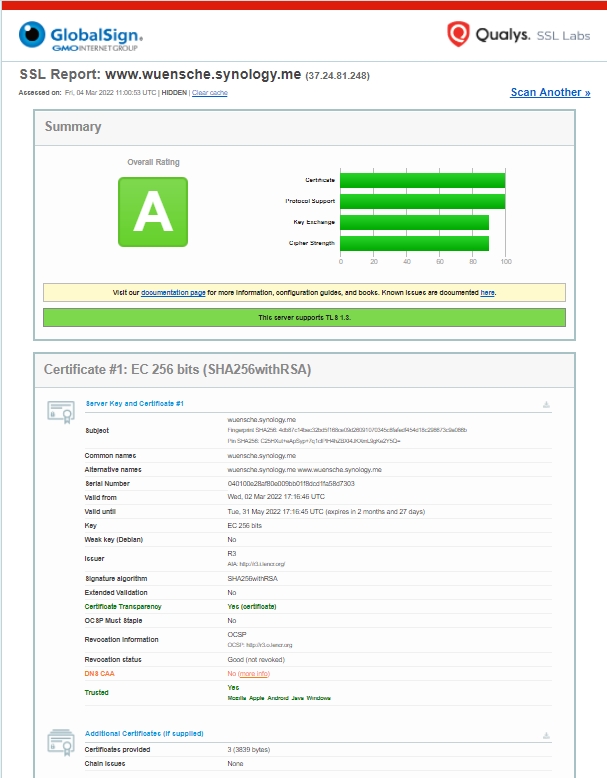Click the 'Assessed on' timestamp
Screen dimensions: 607x778
tap(110, 93)
